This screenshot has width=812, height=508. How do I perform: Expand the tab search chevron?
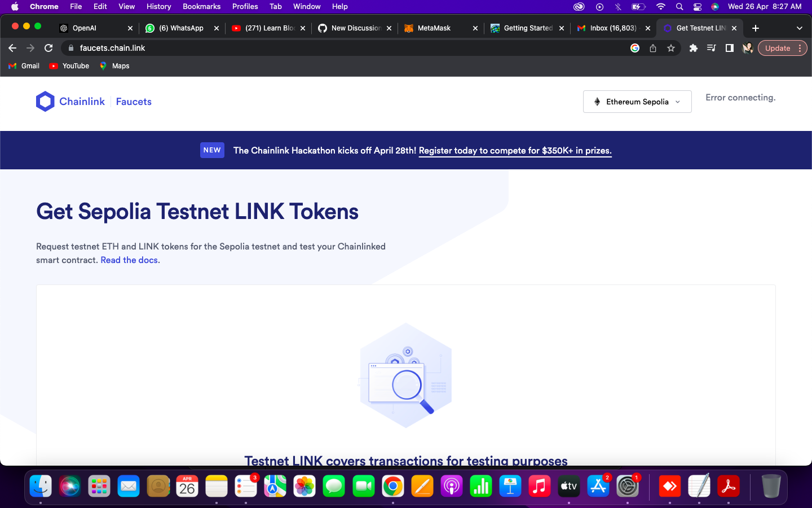799,28
